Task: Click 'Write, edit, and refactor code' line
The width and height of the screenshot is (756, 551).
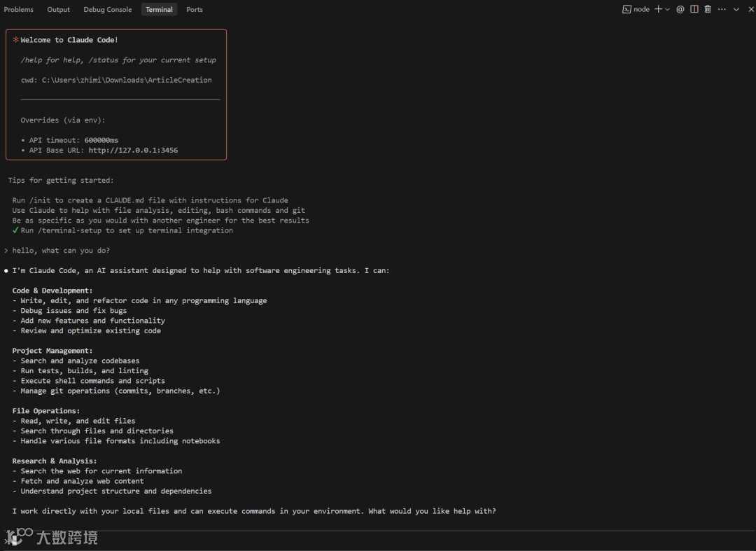Action: [139, 301]
